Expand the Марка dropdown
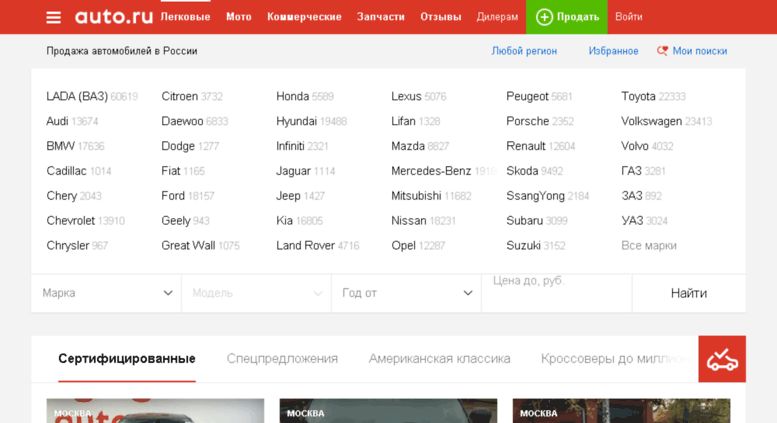 [x=107, y=293]
